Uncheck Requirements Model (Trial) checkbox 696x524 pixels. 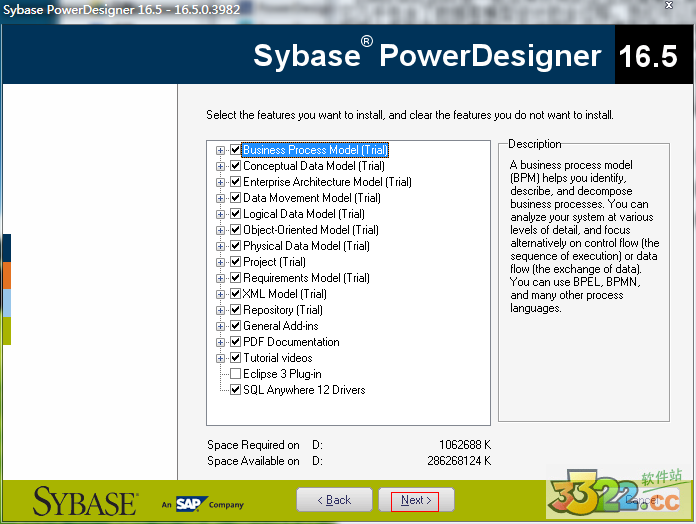(x=236, y=277)
